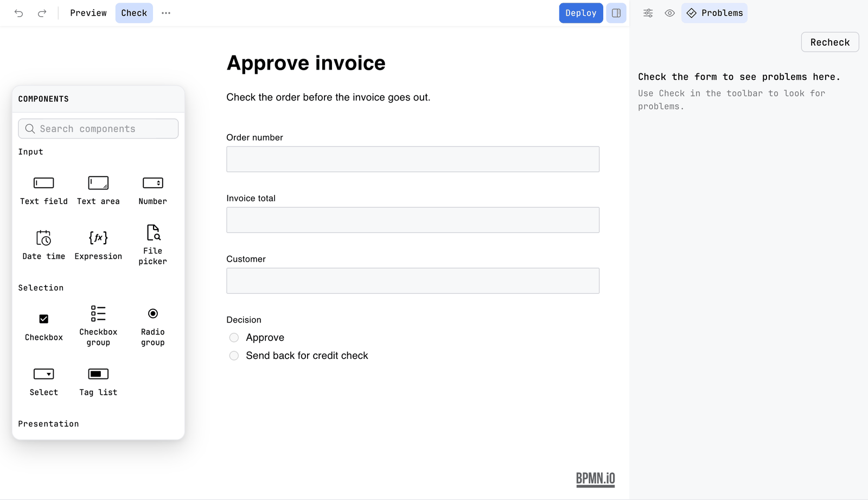868x500 pixels.
Task: Select the Approve invoice heading
Action: tap(306, 63)
